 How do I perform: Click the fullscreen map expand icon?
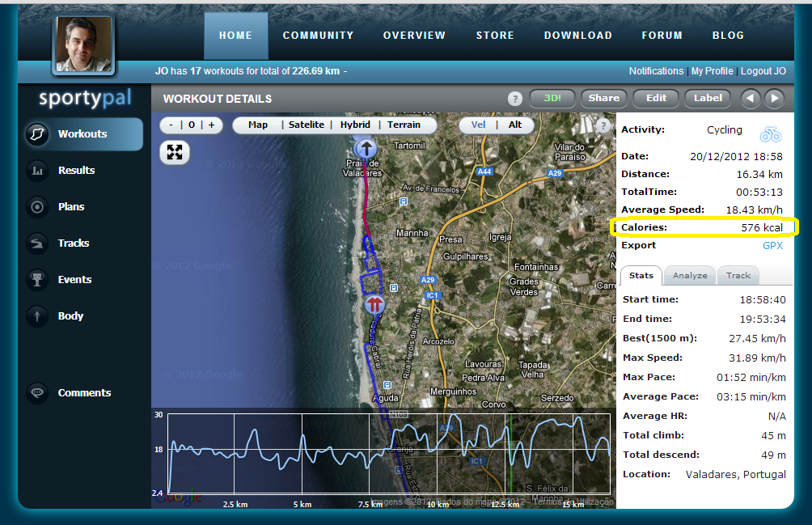pos(175,152)
